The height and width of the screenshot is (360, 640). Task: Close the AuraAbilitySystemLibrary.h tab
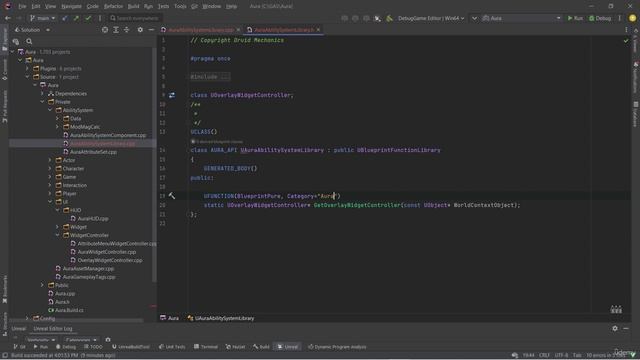[318, 30]
